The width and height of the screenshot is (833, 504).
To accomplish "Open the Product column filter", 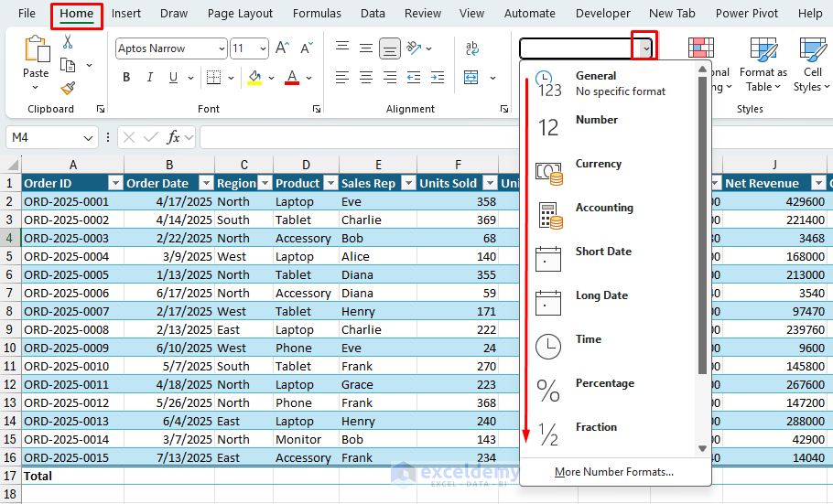I will (x=330, y=183).
